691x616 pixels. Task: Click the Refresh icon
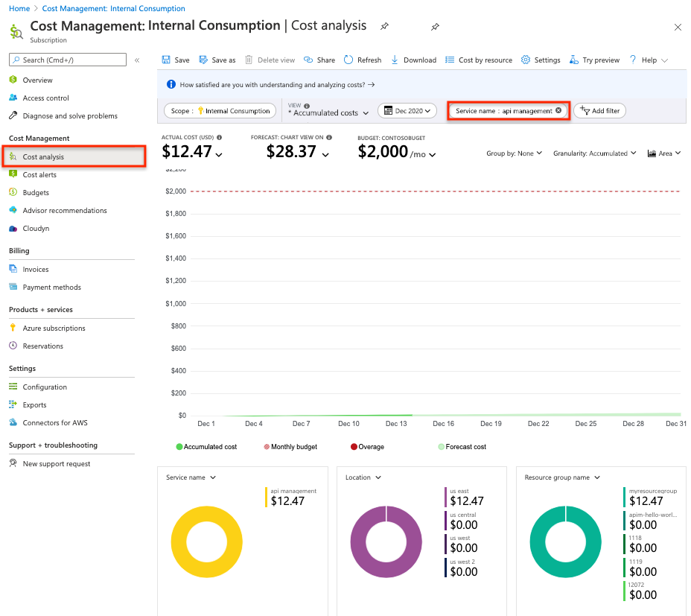[x=349, y=60]
